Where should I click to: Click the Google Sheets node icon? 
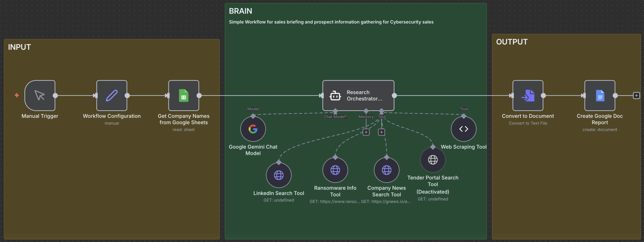(184, 96)
